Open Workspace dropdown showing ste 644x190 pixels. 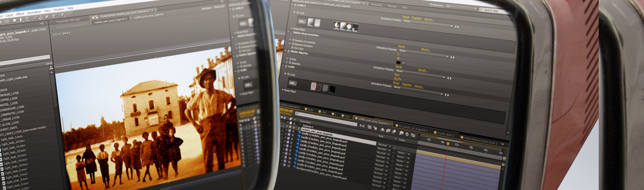coord(461,7)
